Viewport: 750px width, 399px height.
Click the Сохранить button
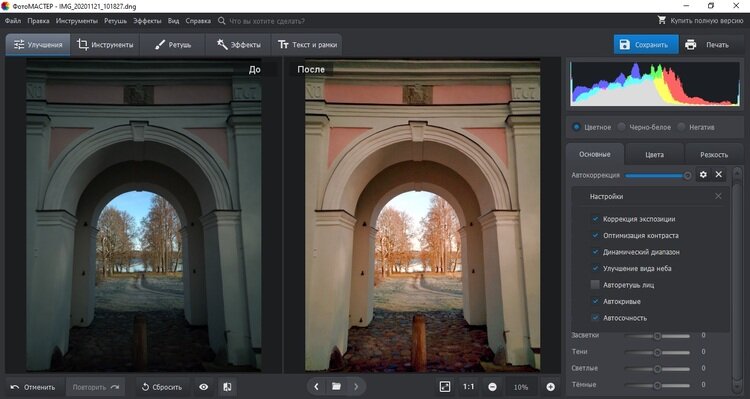[x=646, y=44]
